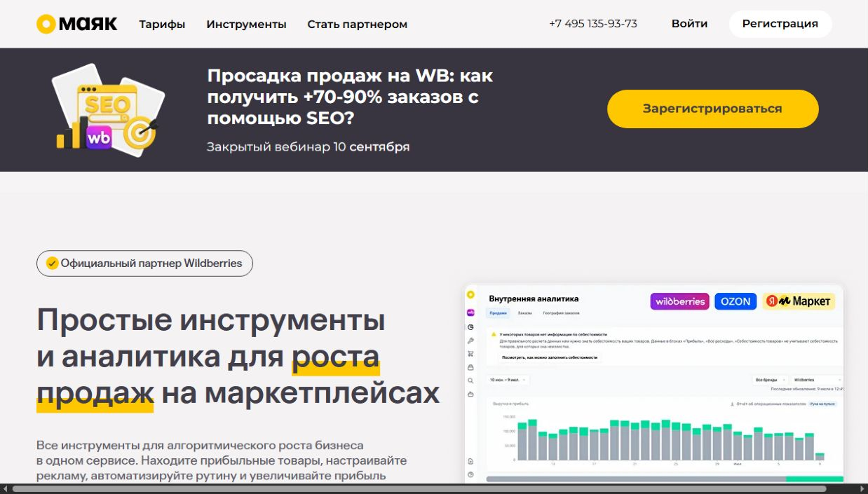Click the OZON logo in the preview
This screenshot has height=494, width=868.
click(x=735, y=301)
